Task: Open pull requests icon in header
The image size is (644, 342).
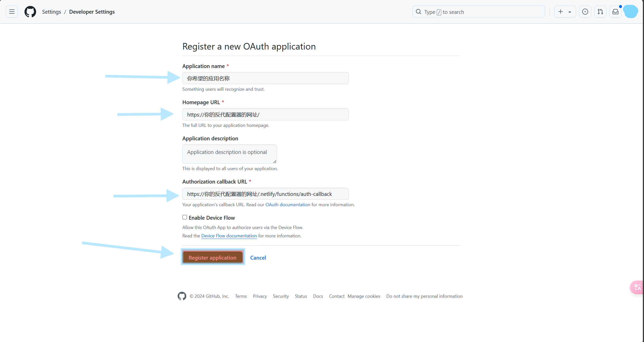Action: [x=600, y=12]
